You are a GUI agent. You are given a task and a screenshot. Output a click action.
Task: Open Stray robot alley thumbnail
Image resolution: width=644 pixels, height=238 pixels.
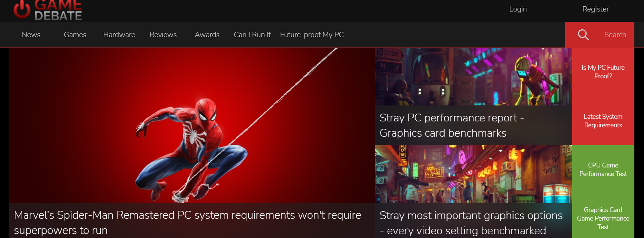pyautogui.click(x=474, y=76)
